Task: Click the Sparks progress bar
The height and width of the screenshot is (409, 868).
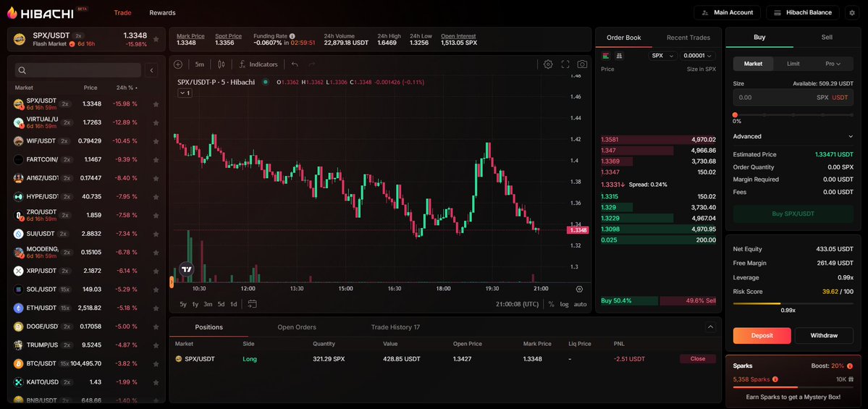Action: [x=793, y=387]
